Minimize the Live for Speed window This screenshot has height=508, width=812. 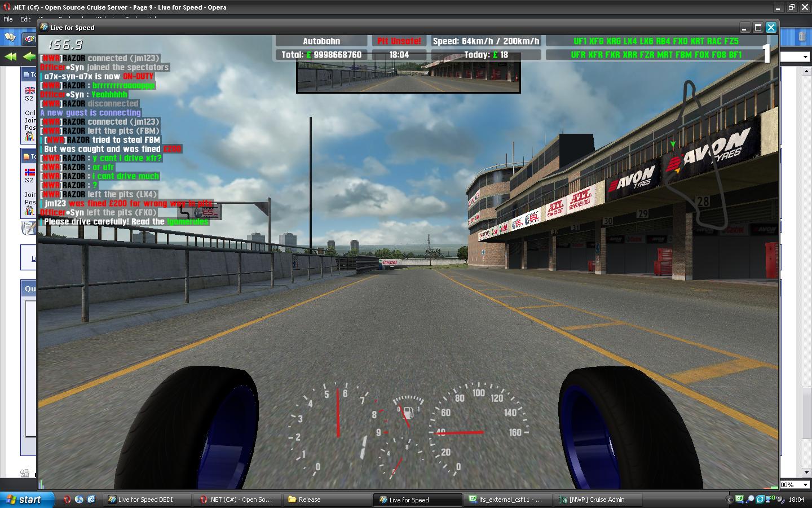[x=745, y=27]
